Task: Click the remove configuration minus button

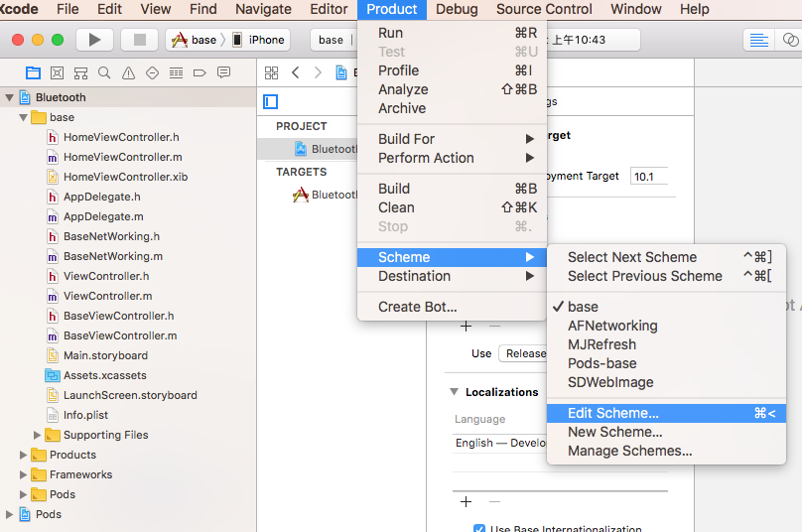Action: tap(494, 327)
